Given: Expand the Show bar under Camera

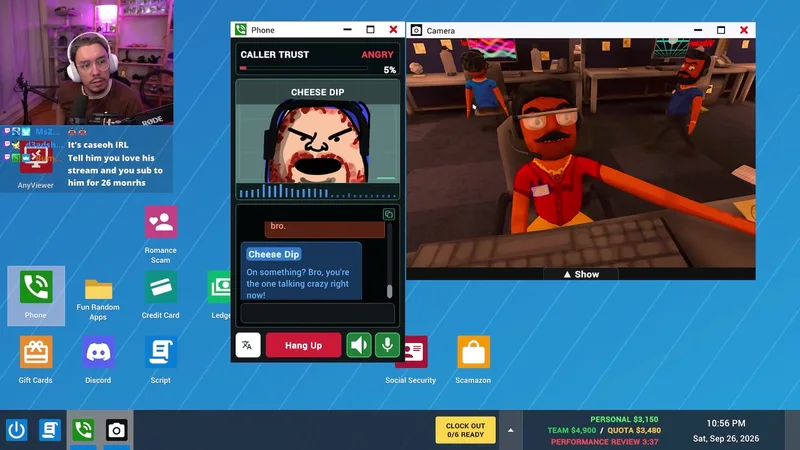Looking at the screenshot, I should 581,274.
